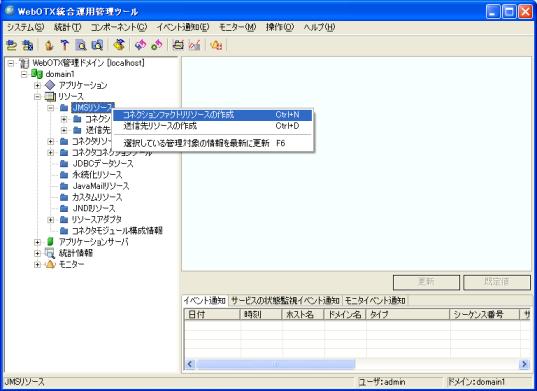Expand the 統計情報 tree node
The image size is (537, 391).
coord(37,253)
